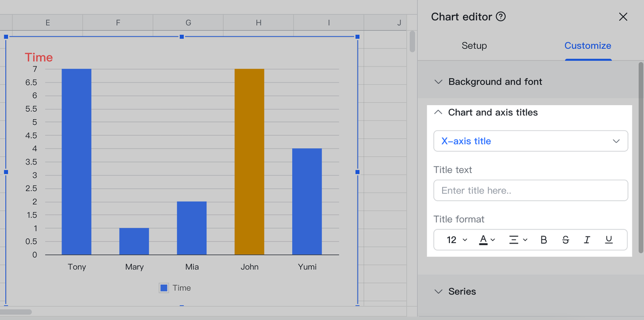The image size is (644, 320).
Task: Apply bold formatting to the title text
Action: [x=543, y=239]
